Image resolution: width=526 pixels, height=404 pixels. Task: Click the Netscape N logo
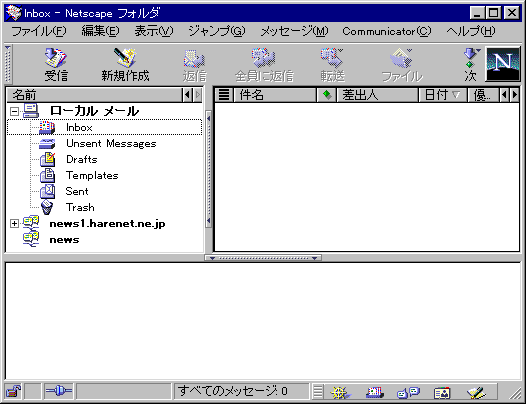click(503, 64)
